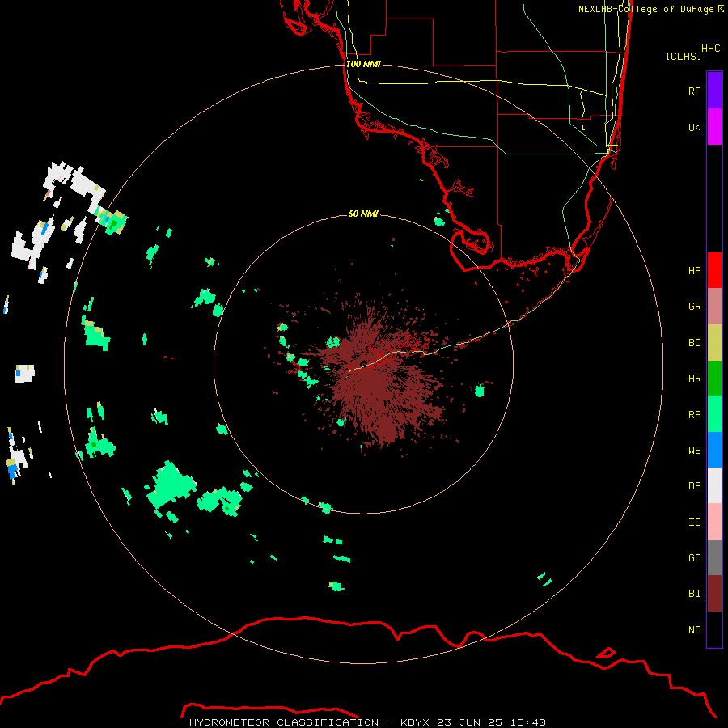Click the BD legend label
Screen dimensions: 728x728
(x=694, y=343)
